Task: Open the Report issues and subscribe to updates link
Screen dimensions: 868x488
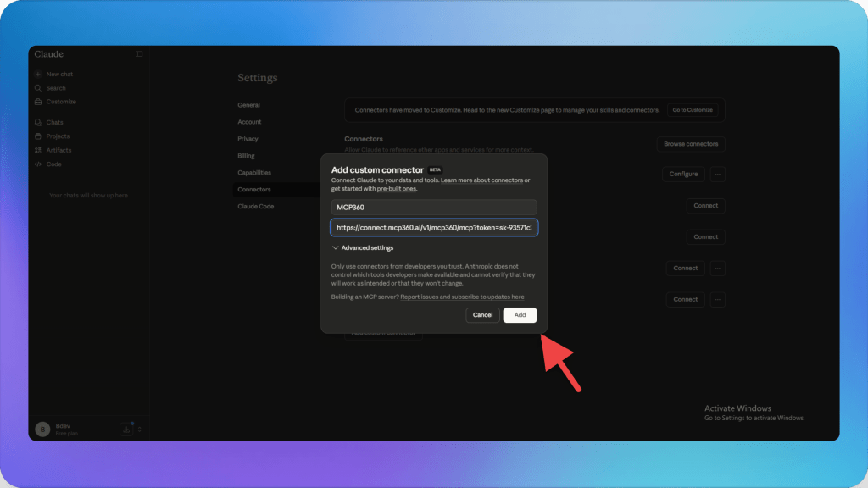Action: (462, 297)
